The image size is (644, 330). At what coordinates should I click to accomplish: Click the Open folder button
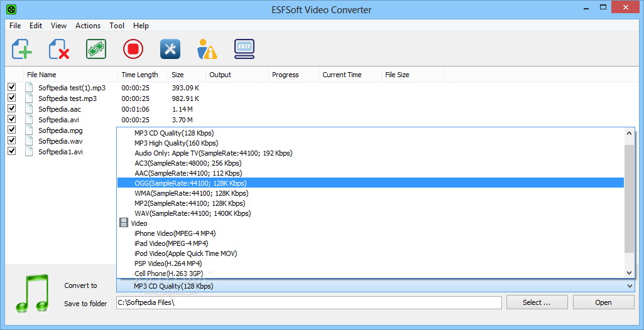coord(603,302)
